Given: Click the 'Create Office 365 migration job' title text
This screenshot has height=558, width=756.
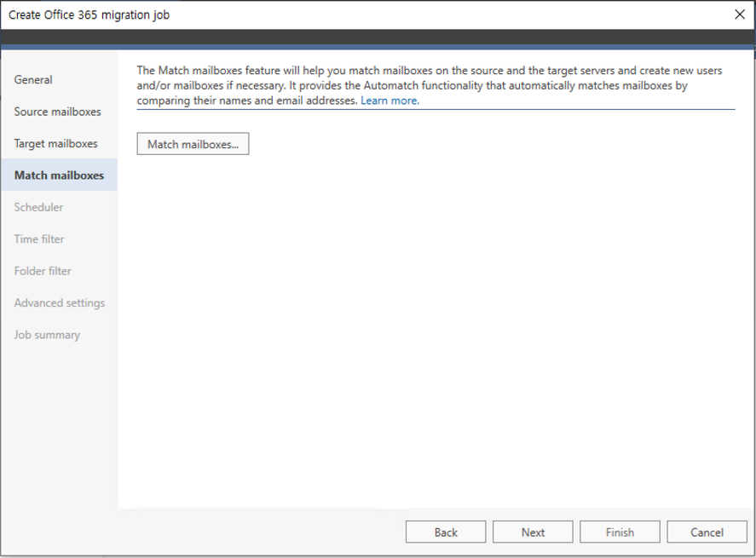Looking at the screenshot, I should (89, 15).
